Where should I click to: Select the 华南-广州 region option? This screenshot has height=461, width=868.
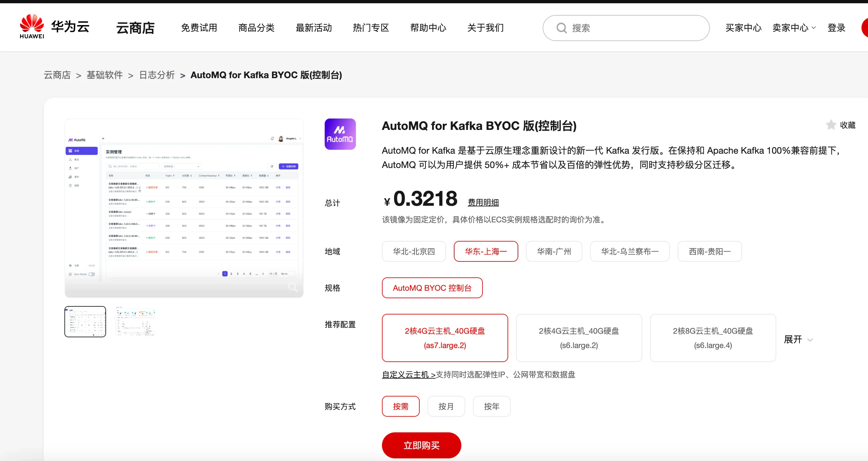tap(554, 251)
